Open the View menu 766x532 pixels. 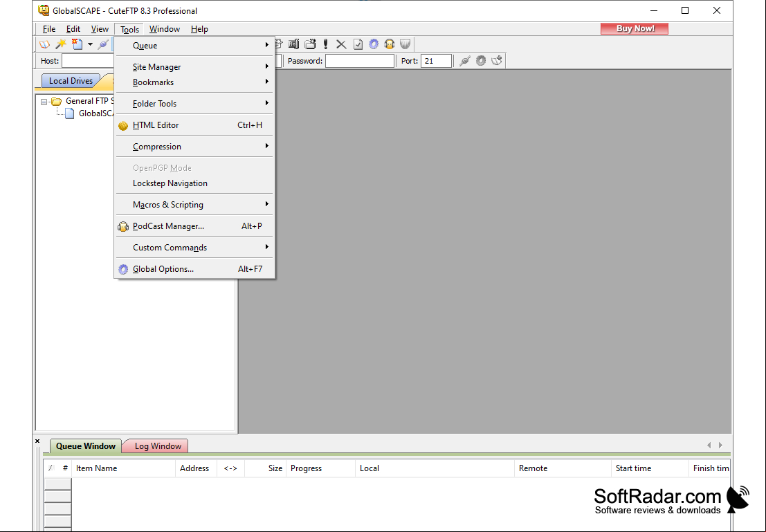point(100,29)
